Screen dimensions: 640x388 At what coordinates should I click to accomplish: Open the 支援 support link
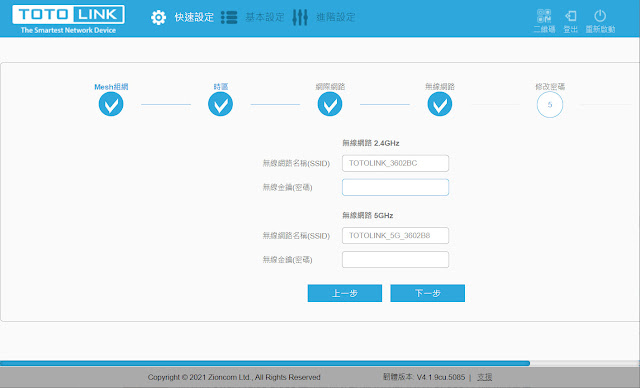[x=484, y=377]
